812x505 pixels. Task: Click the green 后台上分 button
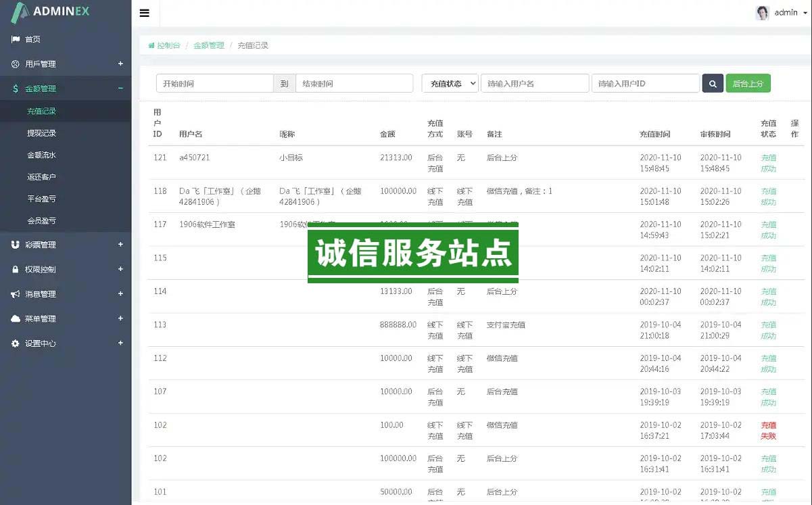[x=748, y=83]
